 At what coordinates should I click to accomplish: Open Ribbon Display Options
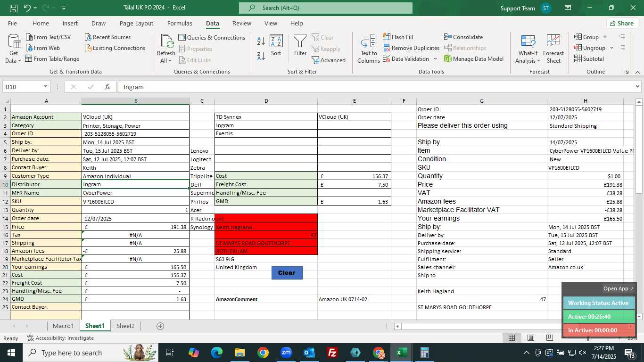click(568, 8)
